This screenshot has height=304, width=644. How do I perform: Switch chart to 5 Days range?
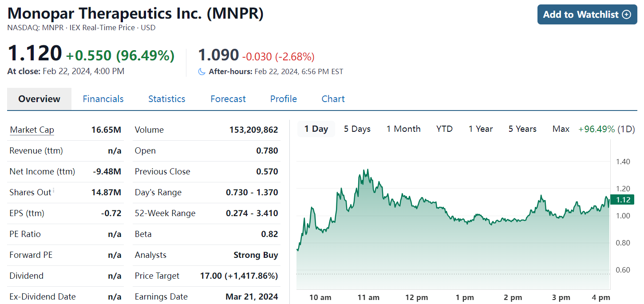357,129
